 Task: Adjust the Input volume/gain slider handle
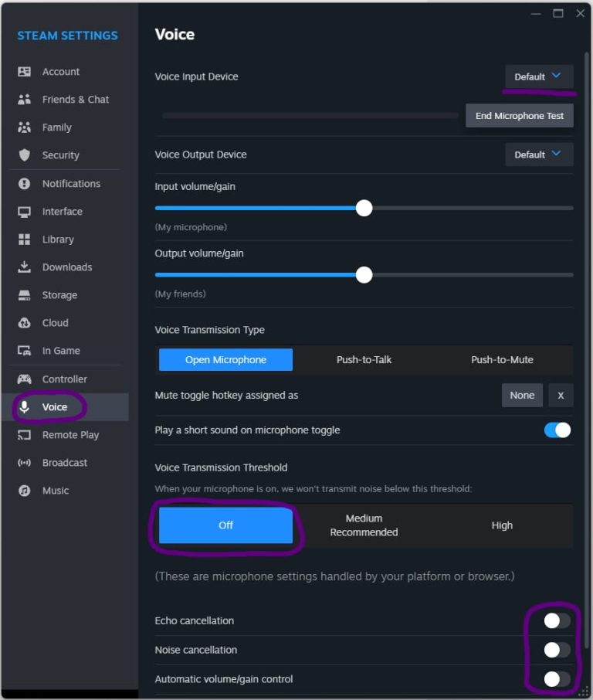[364, 208]
